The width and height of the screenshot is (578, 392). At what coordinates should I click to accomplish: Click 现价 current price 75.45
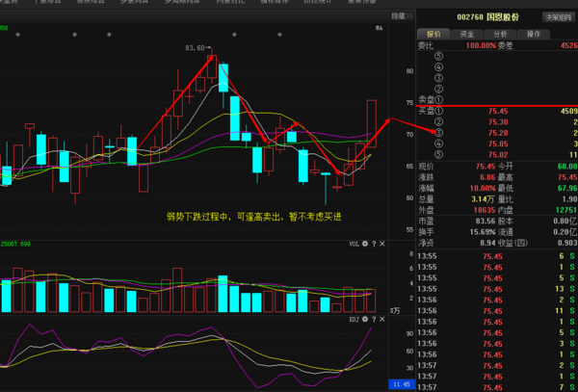(486, 167)
